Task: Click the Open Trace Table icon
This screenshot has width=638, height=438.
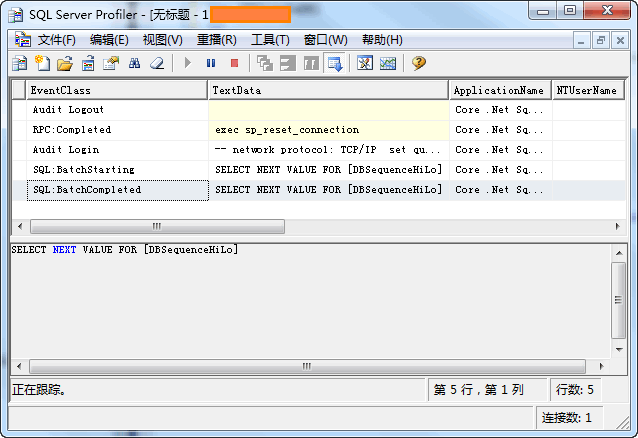Action: [88, 63]
